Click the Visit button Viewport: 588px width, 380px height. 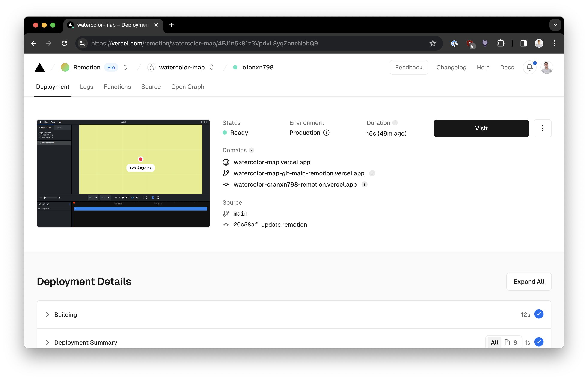(481, 128)
